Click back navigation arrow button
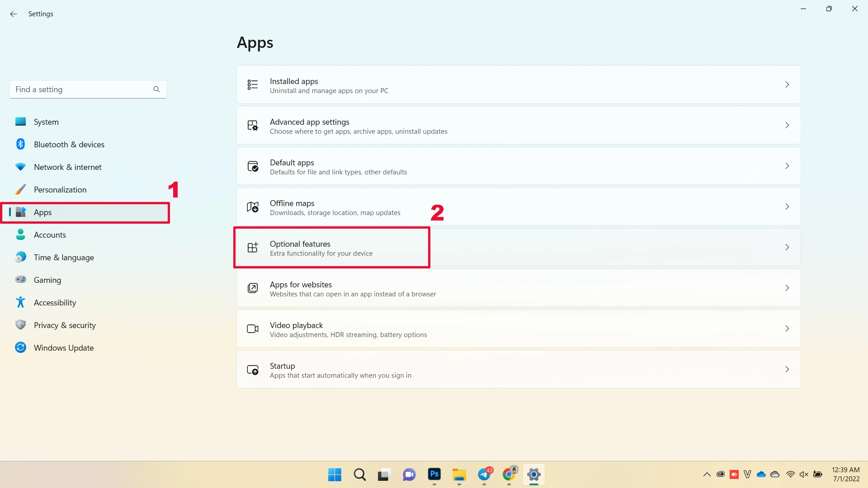This screenshot has width=868, height=488. pyautogui.click(x=13, y=14)
